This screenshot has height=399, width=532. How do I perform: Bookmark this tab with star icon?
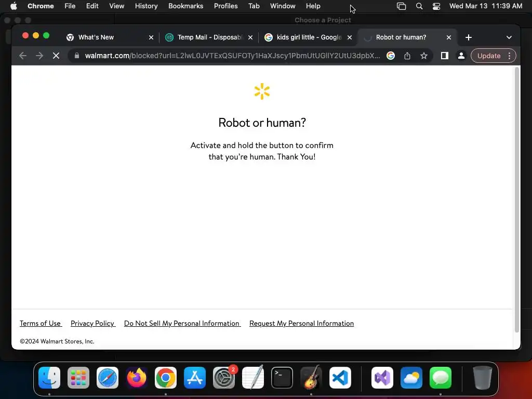click(424, 56)
